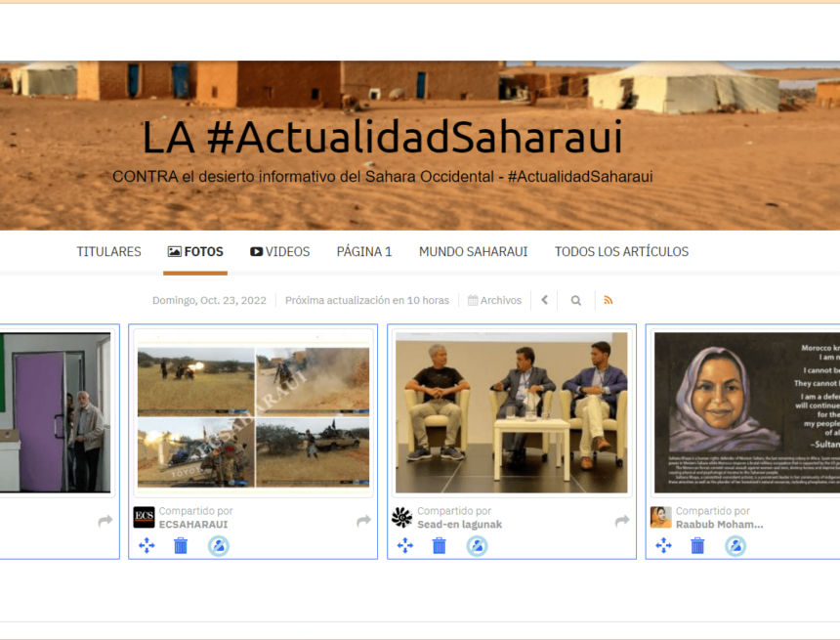Viewport: 840px width, 640px height.
Task: Delete the Sead-en lagunak photo via trash icon
Action: [x=440, y=546]
